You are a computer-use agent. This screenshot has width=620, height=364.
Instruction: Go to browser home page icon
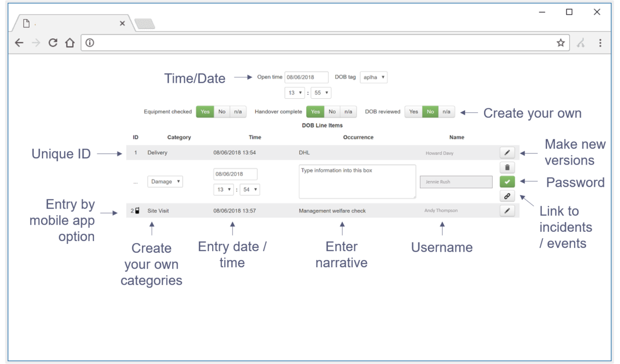pyautogui.click(x=70, y=43)
